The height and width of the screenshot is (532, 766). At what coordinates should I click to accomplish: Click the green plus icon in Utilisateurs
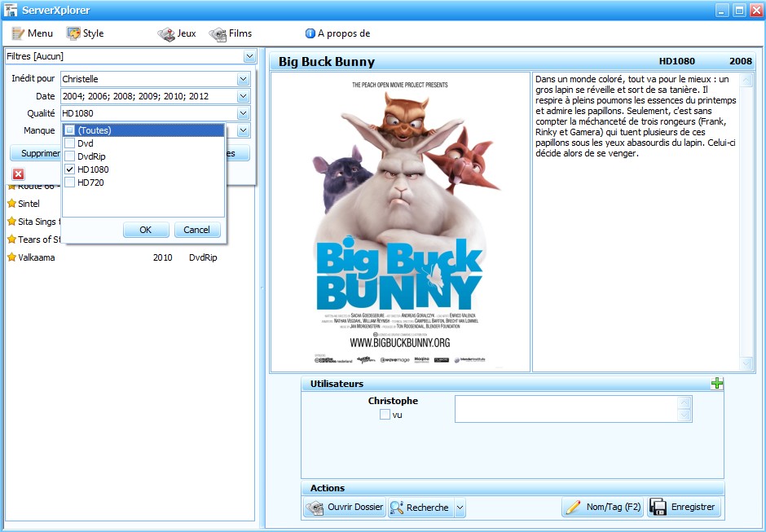pyautogui.click(x=716, y=384)
